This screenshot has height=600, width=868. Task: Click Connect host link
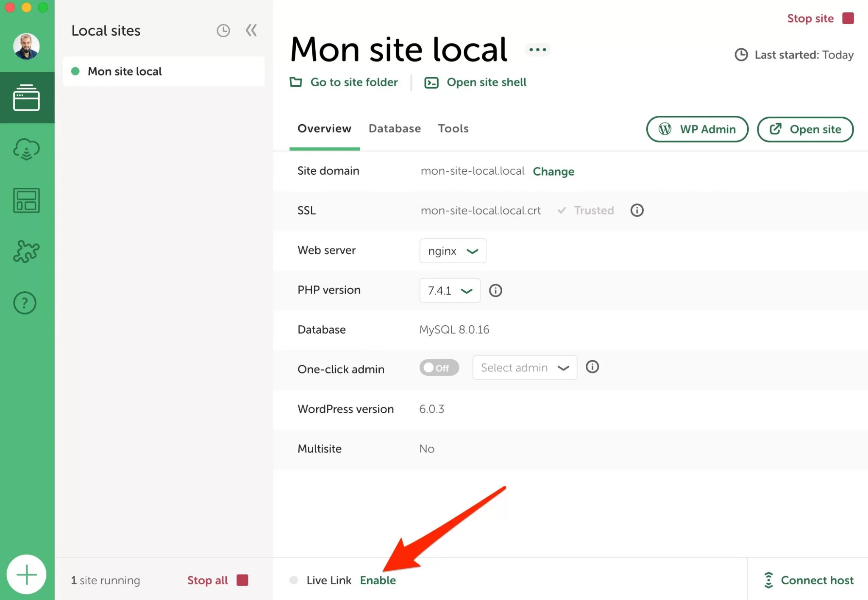point(817,580)
